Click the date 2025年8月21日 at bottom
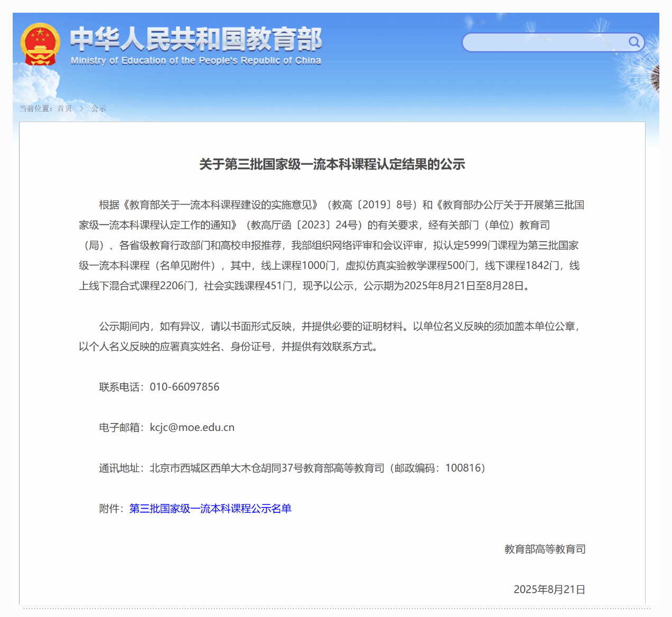 [x=549, y=590]
